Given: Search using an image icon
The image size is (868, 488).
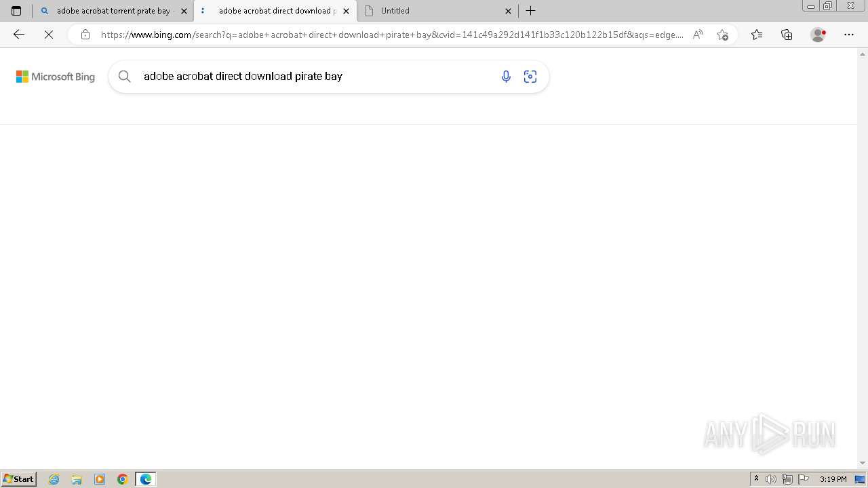Looking at the screenshot, I should tap(530, 77).
